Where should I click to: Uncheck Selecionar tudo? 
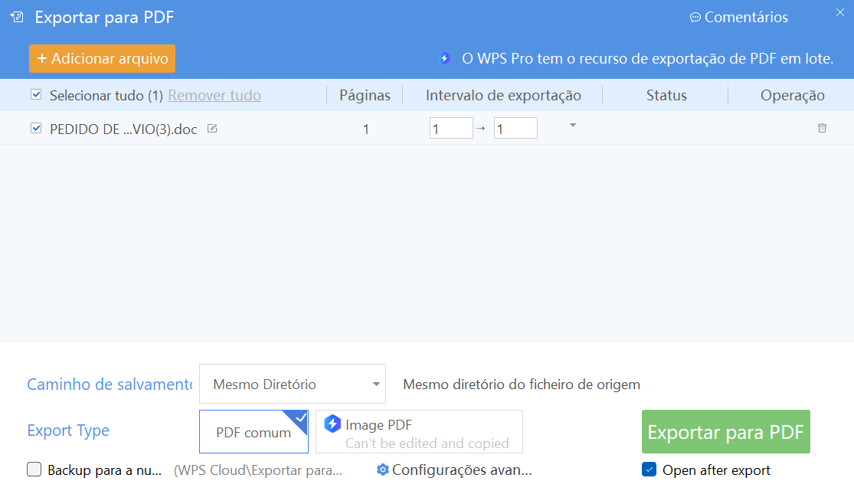(35, 94)
